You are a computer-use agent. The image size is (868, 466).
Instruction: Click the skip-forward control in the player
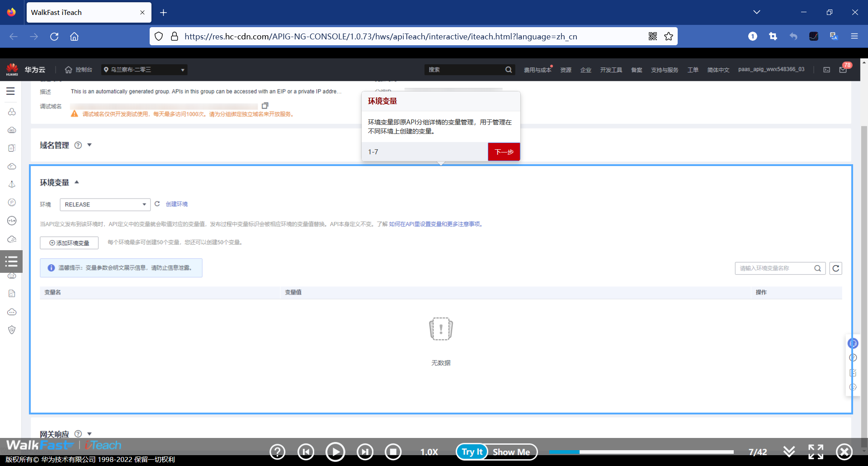click(365, 452)
